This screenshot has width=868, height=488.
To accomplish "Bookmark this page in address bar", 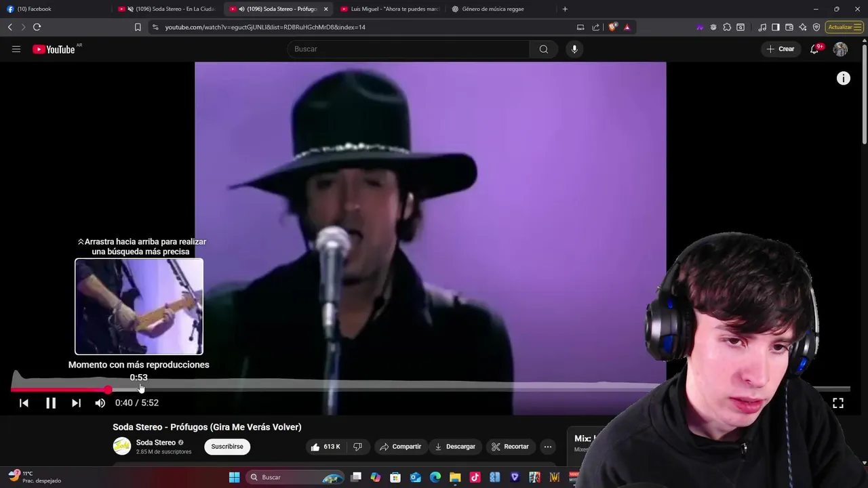I will (x=138, y=27).
